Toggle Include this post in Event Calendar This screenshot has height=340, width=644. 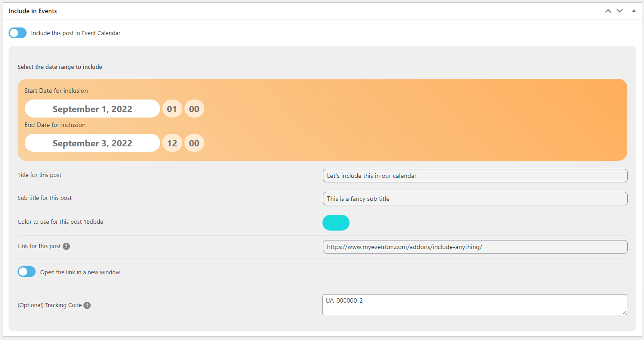click(18, 33)
